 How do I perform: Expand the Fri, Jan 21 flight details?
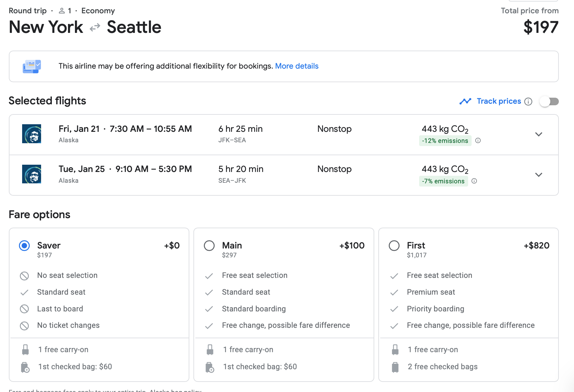coord(539,134)
